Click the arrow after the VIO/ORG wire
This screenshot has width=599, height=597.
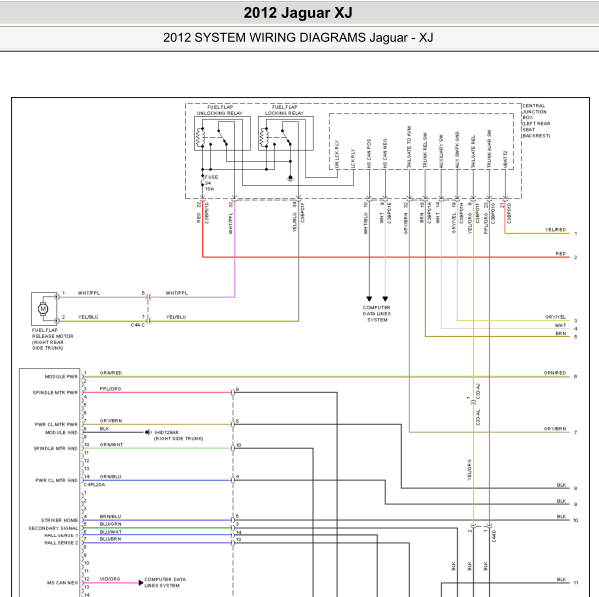141,582
